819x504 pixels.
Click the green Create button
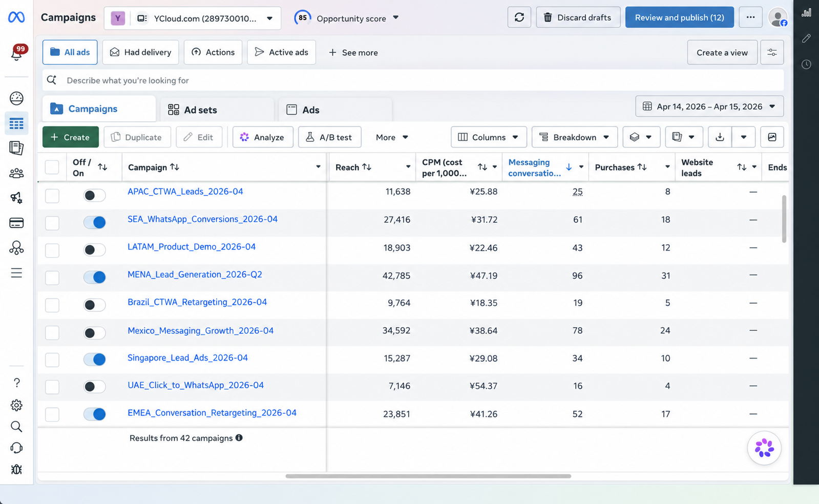(71, 137)
